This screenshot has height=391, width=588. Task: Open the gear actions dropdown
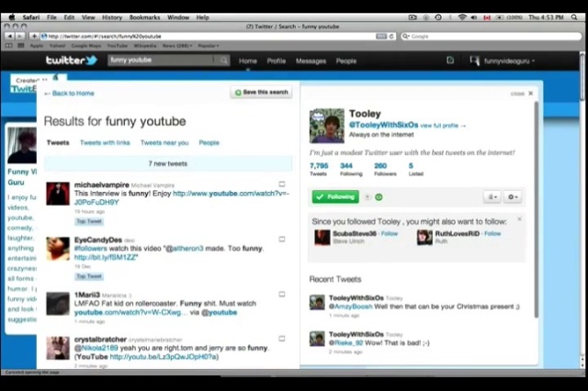click(x=513, y=197)
